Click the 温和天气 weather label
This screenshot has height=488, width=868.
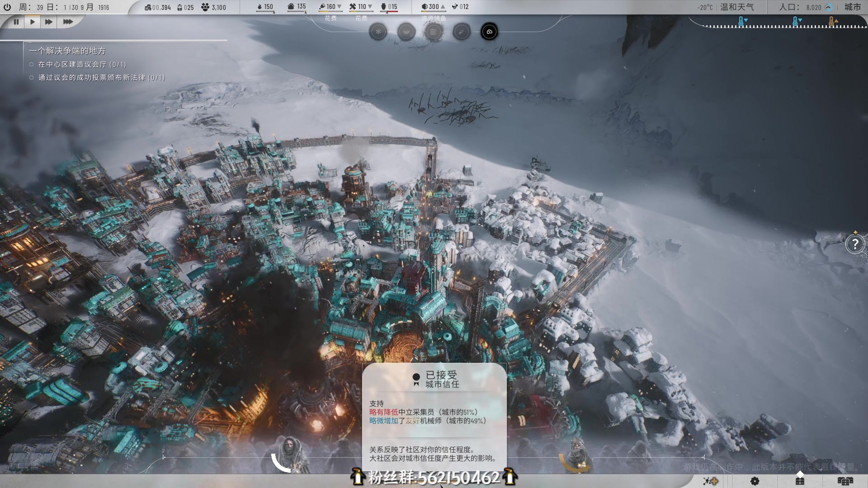737,7
